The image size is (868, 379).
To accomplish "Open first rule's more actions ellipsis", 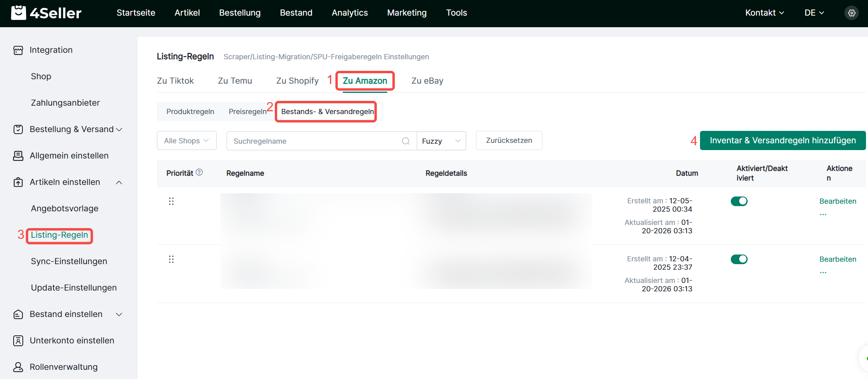I will click(x=823, y=214).
